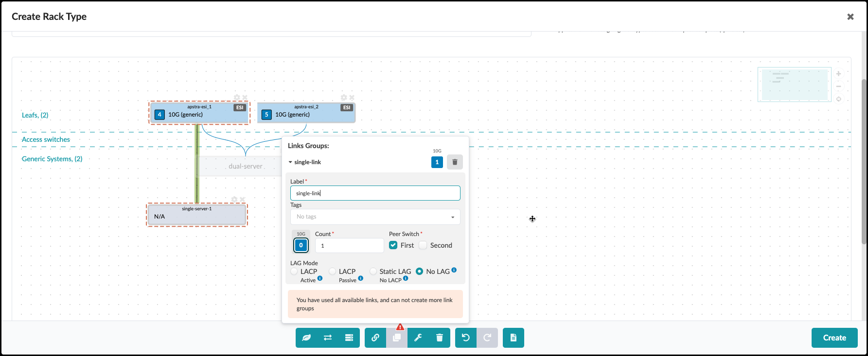Viewport: 868px width, 356px height.
Task: Collapse the single-link group expander
Action: click(290, 162)
